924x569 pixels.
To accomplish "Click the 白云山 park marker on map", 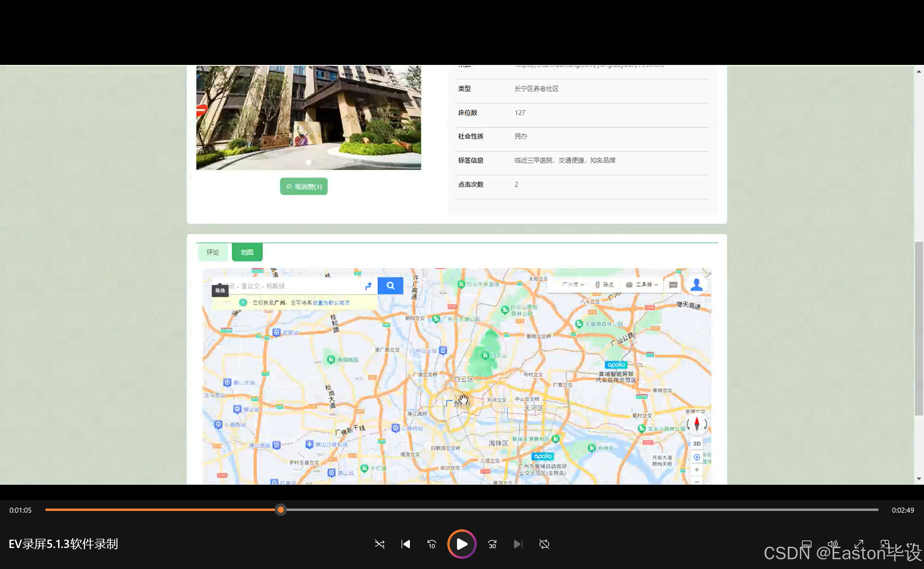I will point(485,355).
